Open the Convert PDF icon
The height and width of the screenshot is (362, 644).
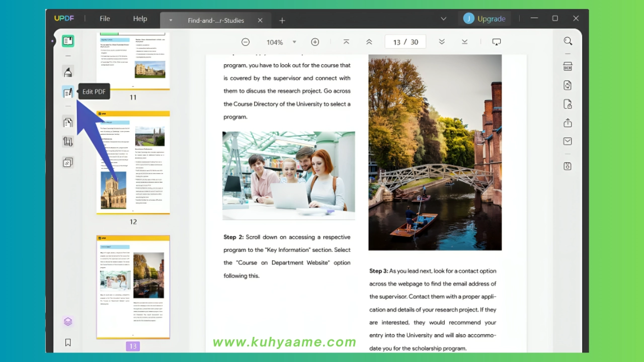(x=568, y=85)
